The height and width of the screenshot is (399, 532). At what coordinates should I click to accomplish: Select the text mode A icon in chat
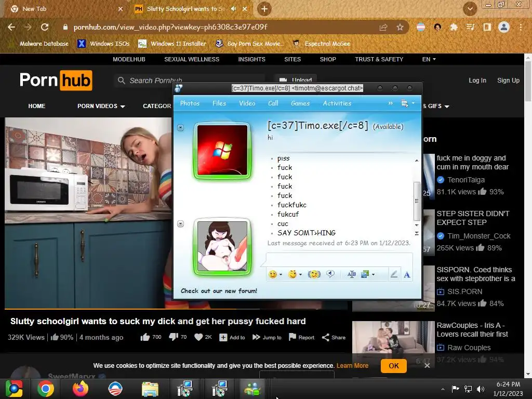tap(407, 274)
